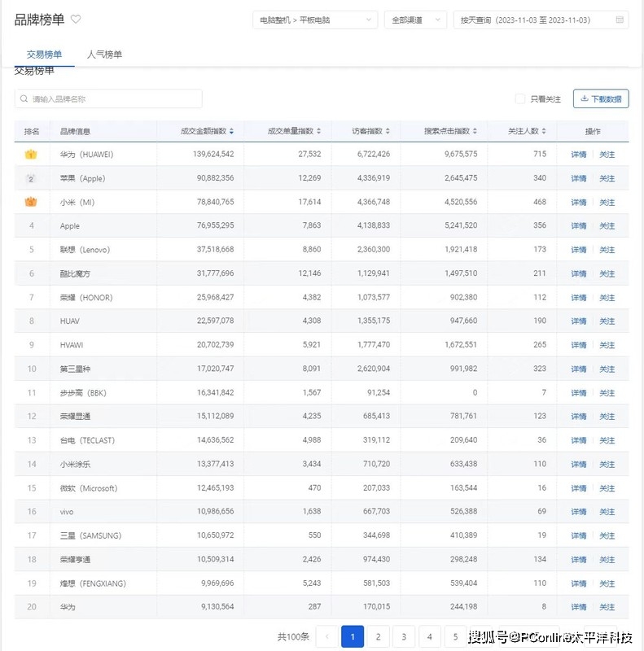Expand the 全部渠道 channel dropdown
Screen dimensions: 644x651
click(415, 20)
